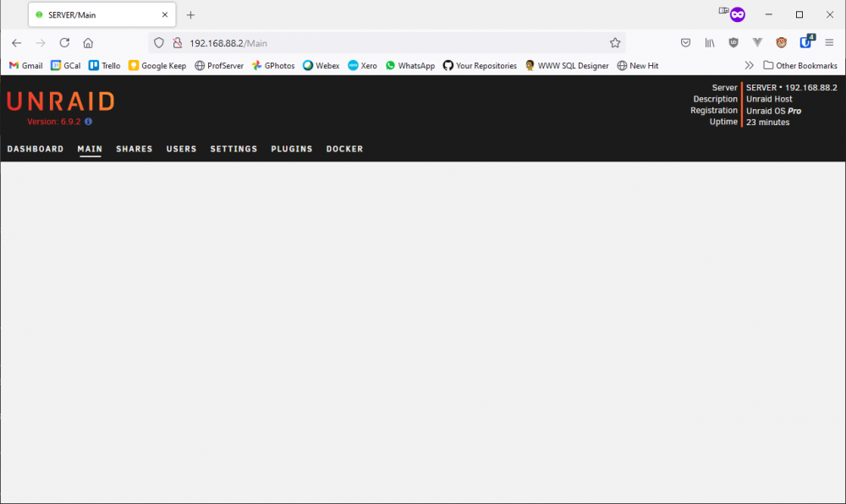The image size is (846, 504).
Task: Click the Unraid OS Pro registration text
Action: [774, 111]
